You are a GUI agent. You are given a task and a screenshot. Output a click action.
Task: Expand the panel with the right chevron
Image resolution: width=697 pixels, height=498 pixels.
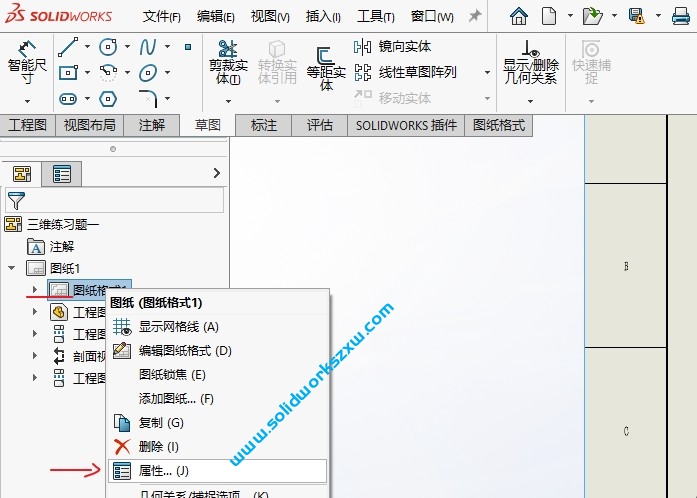(x=217, y=173)
